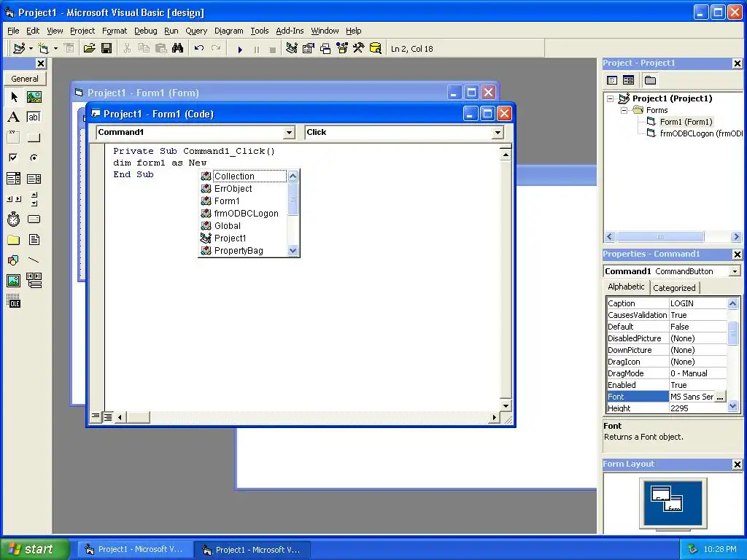Click Project Explorer horizontal scrollbar thumb
The height and width of the screenshot is (560, 747).
pos(659,237)
